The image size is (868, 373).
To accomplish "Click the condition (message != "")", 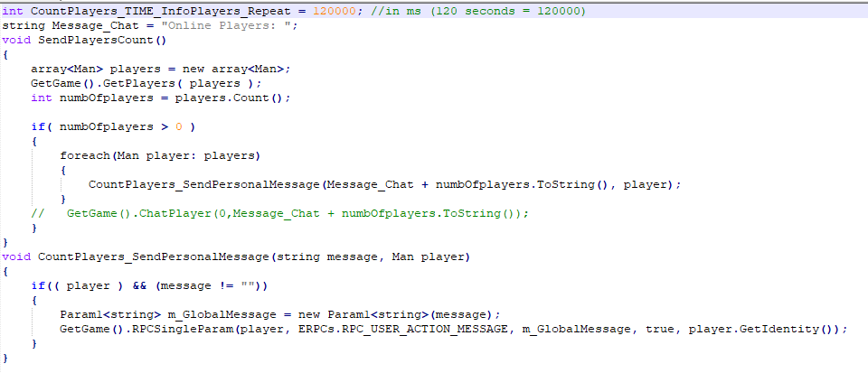I will click(x=207, y=285).
